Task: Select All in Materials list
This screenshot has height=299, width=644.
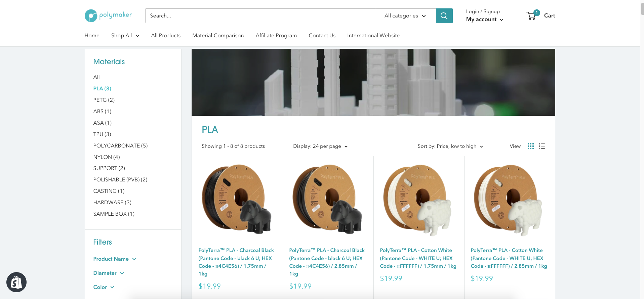Action: point(96,77)
